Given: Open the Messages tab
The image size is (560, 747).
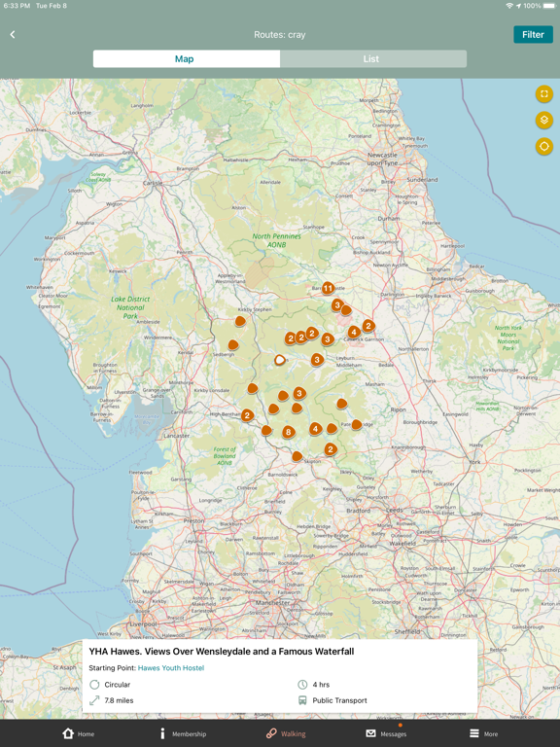Looking at the screenshot, I should coord(386,733).
